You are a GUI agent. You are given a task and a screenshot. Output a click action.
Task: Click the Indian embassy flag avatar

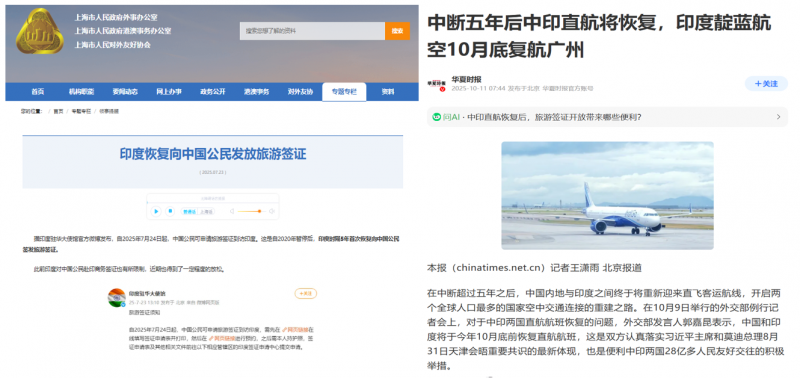point(116,297)
